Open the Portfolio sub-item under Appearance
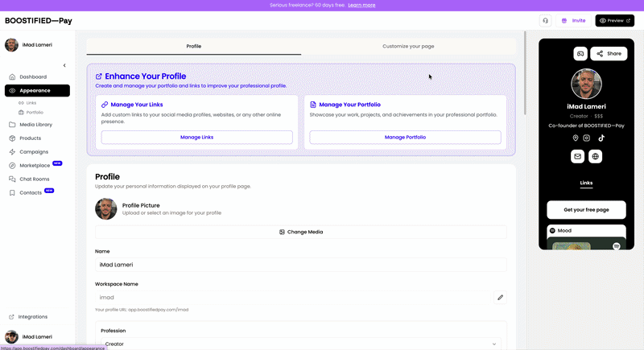 coord(31,113)
